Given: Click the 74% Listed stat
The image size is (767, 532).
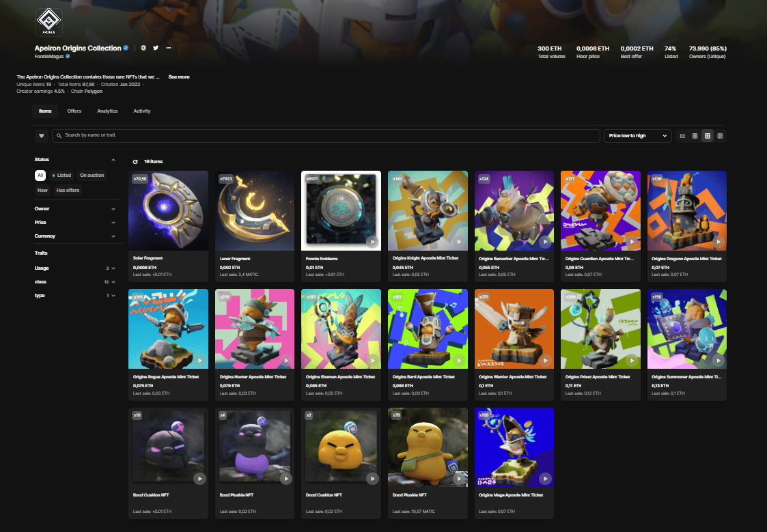Looking at the screenshot, I should pyautogui.click(x=671, y=52).
